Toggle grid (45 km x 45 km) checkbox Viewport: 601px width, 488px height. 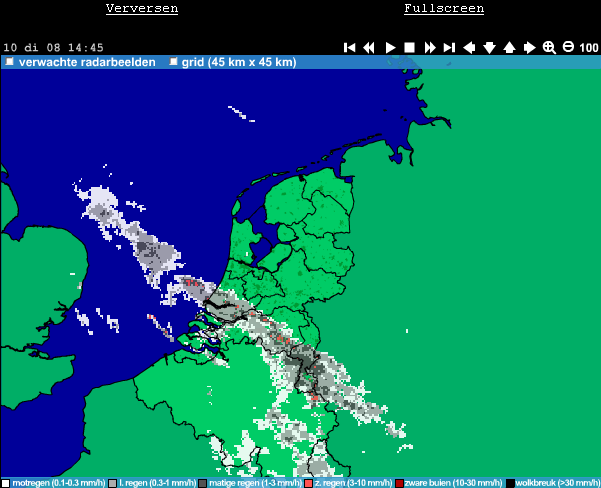pyautogui.click(x=174, y=61)
